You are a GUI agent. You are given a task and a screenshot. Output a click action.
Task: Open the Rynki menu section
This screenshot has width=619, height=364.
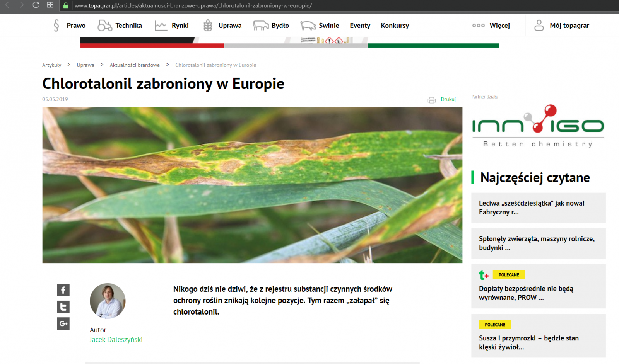pyautogui.click(x=180, y=26)
